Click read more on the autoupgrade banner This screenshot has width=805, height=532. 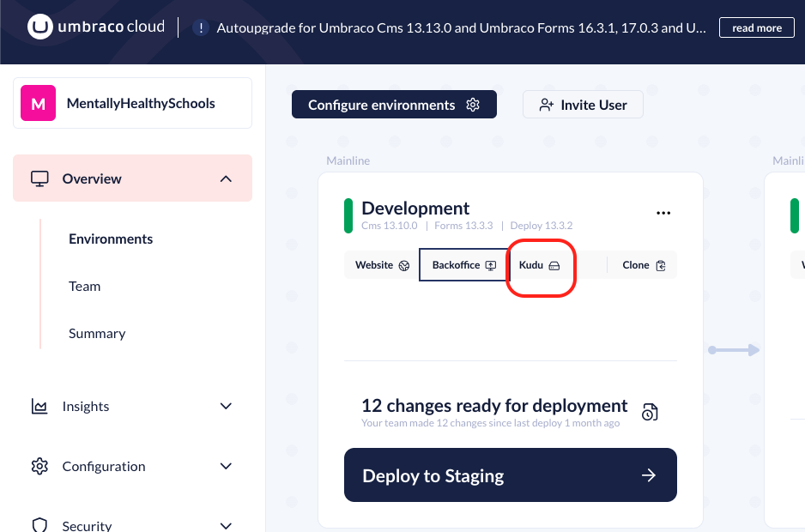[756, 28]
